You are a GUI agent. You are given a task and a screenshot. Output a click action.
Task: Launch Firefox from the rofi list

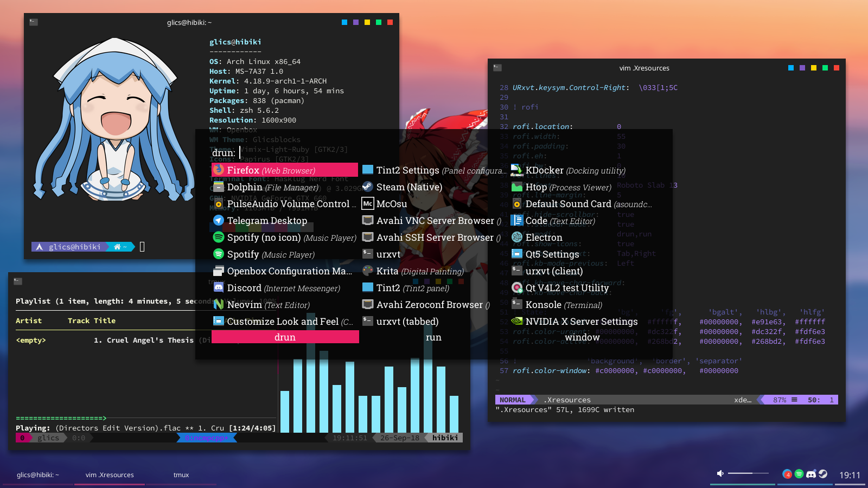(x=285, y=170)
